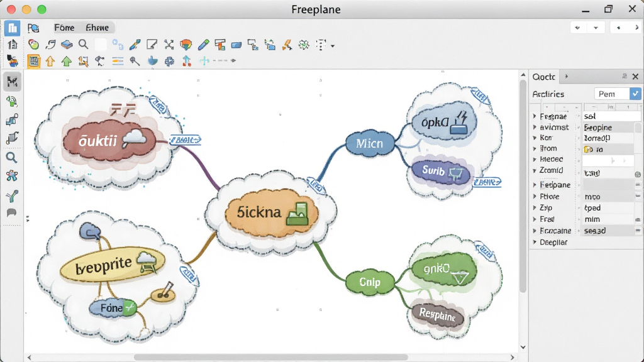Select the magnifier icon in the left sidebar
This screenshot has height=362, width=644.
(x=11, y=158)
